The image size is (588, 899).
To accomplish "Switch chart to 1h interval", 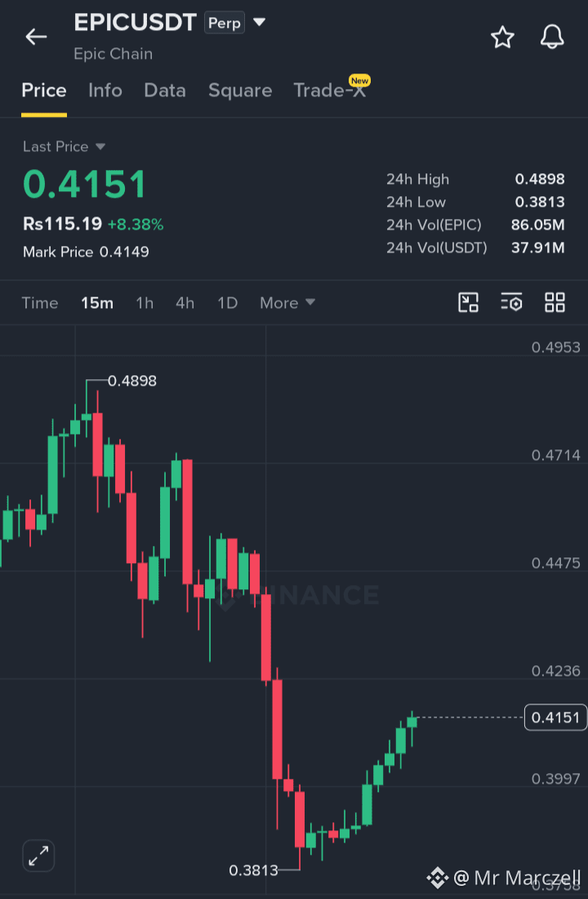I will (145, 302).
